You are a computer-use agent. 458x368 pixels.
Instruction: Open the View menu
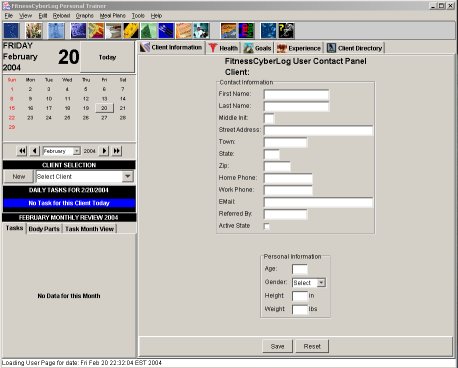(x=25, y=16)
